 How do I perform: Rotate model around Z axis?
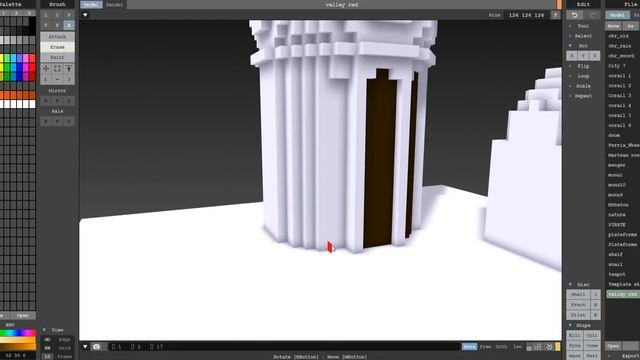click(595, 56)
